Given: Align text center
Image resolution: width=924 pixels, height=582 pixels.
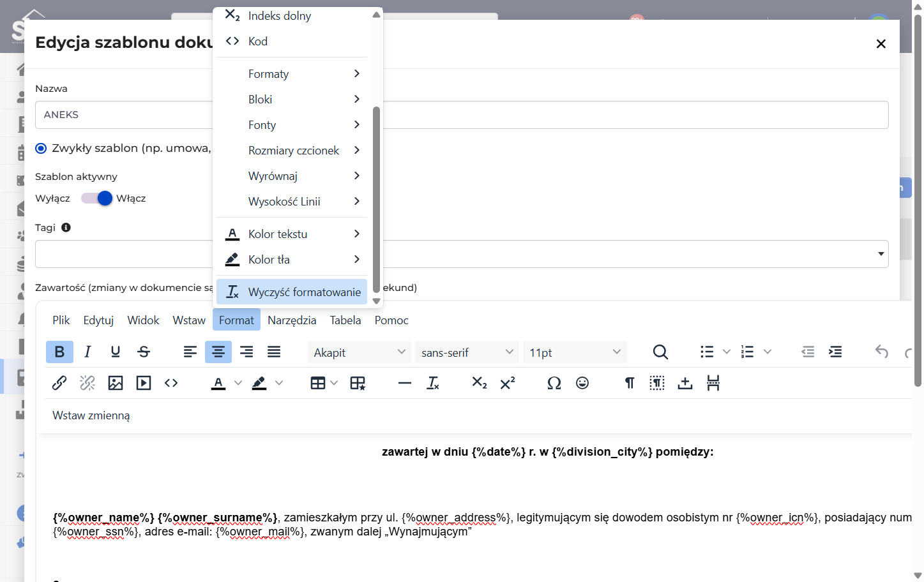Looking at the screenshot, I should [218, 352].
